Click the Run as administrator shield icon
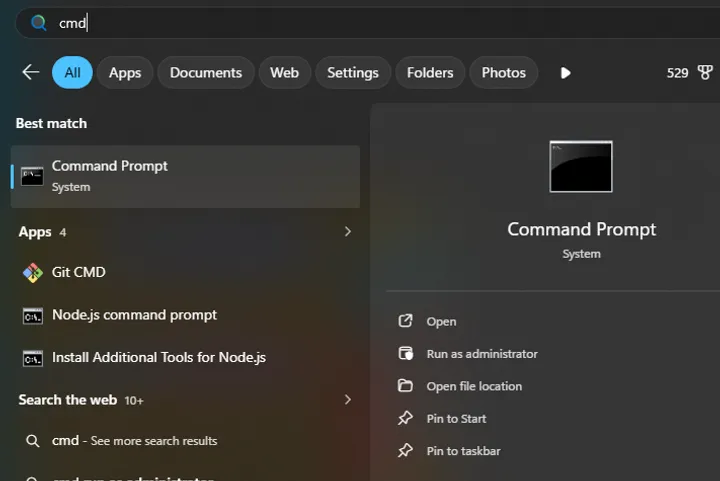Screen dimensions: 720x481 click(x=405, y=354)
